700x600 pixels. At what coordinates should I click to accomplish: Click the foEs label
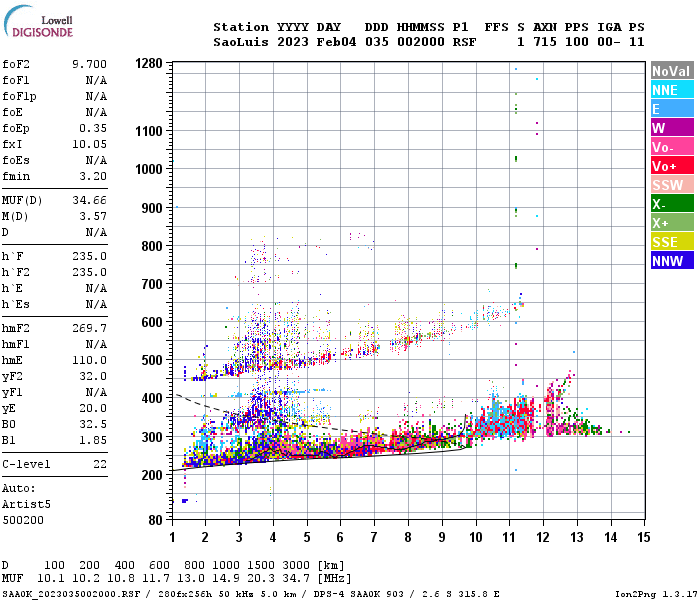(16, 160)
